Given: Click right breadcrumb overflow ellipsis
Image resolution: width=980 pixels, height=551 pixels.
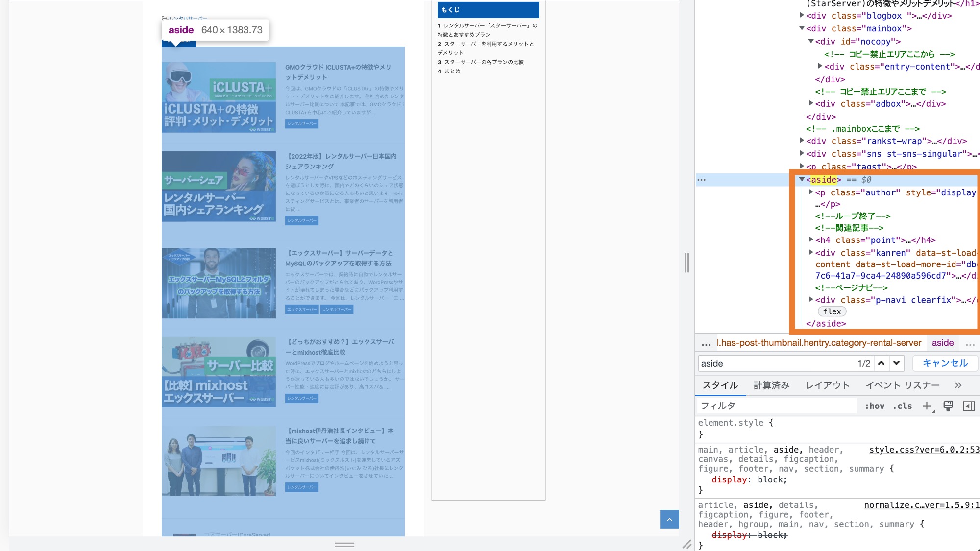Looking at the screenshot, I should [x=970, y=344].
